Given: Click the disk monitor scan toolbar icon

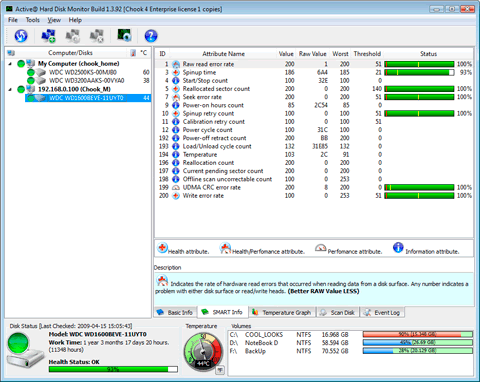Looking at the screenshot, I should [x=125, y=35].
